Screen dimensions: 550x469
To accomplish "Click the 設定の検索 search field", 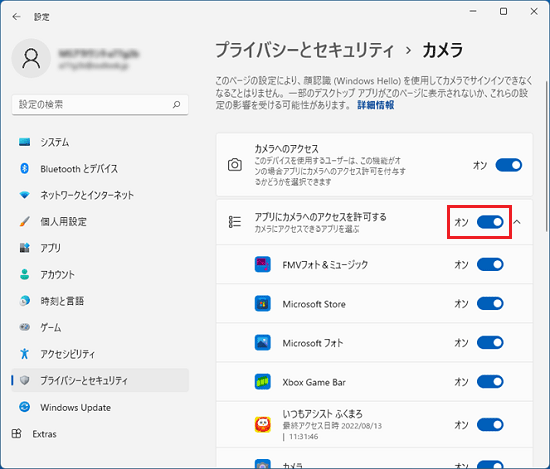I will [x=100, y=105].
